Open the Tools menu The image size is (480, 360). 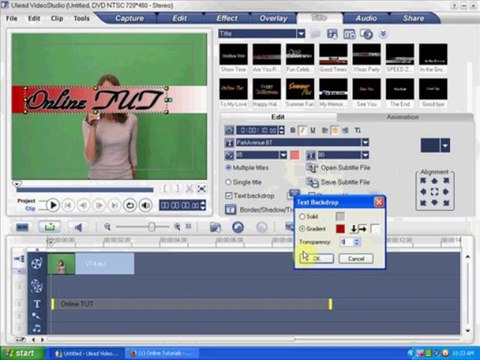pyautogui.click(x=82, y=18)
